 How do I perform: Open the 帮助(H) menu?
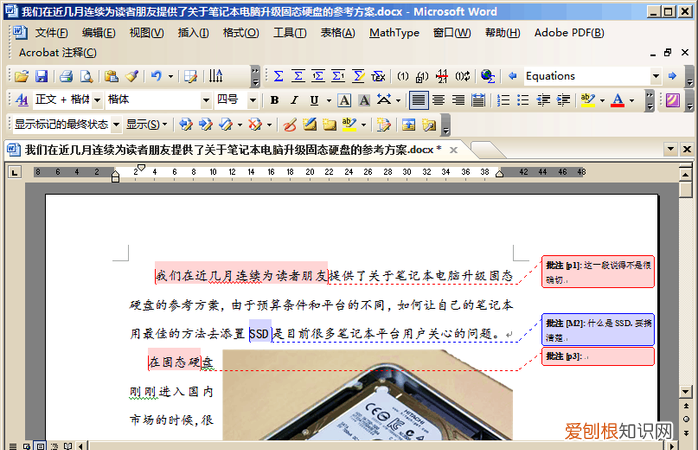503,32
